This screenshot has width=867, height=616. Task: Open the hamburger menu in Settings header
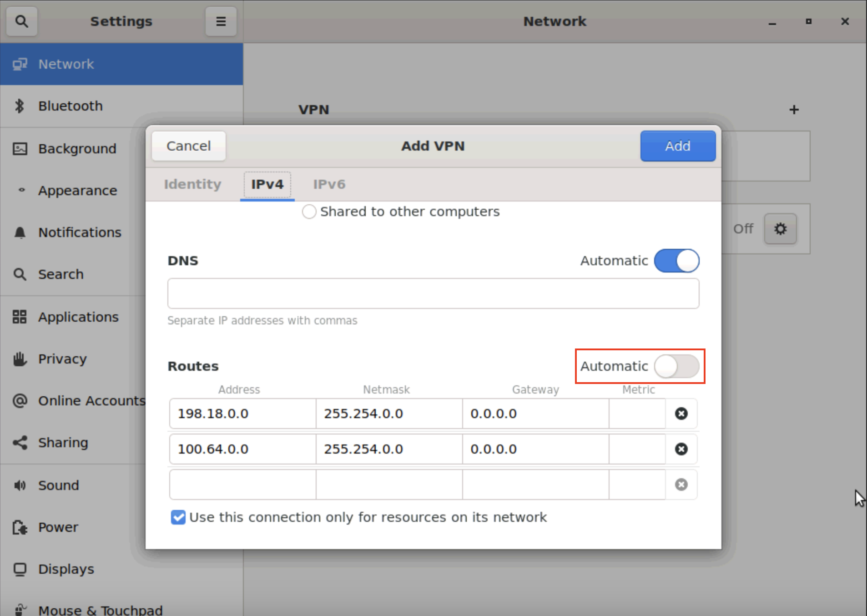[221, 21]
